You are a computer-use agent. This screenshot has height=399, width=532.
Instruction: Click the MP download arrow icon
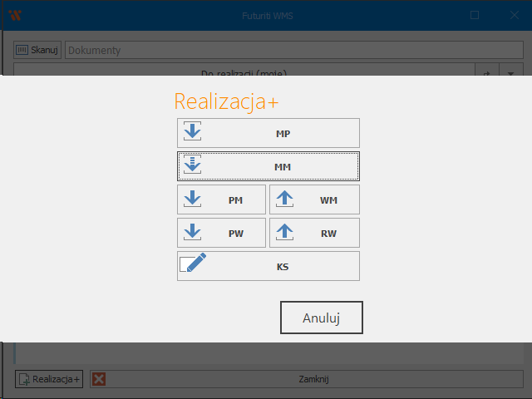pyautogui.click(x=193, y=133)
